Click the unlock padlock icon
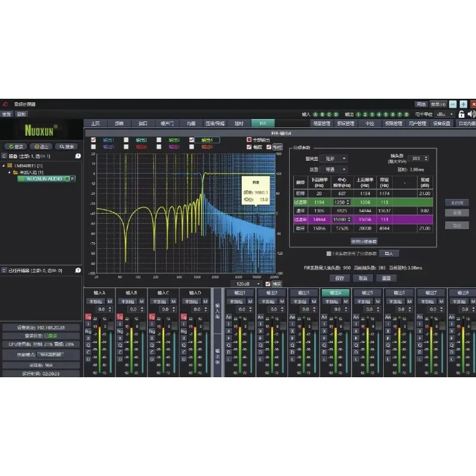The width and height of the screenshot is (476, 476). (x=461, y=114)
